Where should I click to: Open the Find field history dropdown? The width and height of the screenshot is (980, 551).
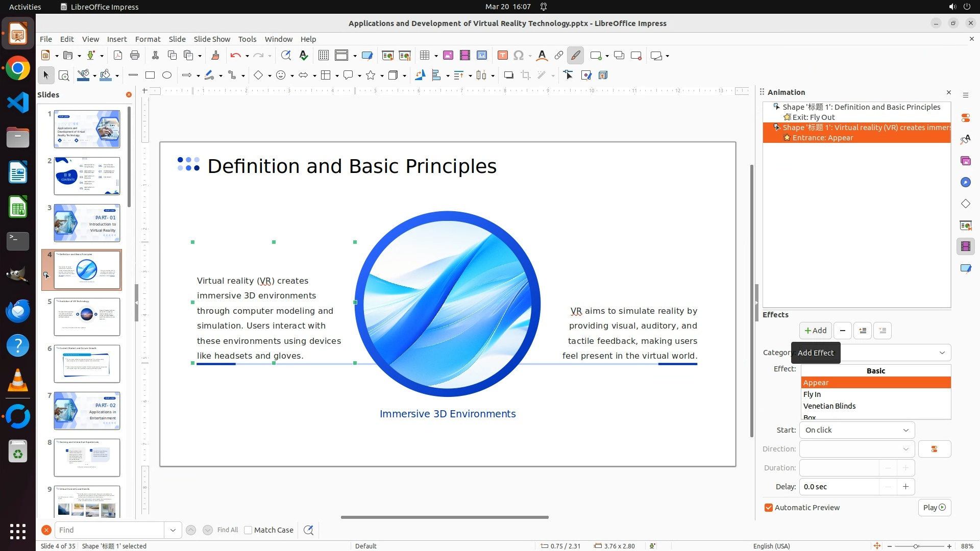[173, 530]
